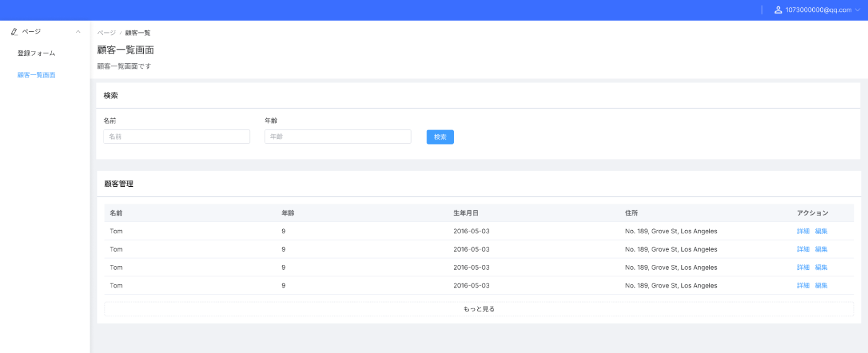Open 詳細 link in the fourth table row
Screen dimensions: 868x353
tap(804, 285)
